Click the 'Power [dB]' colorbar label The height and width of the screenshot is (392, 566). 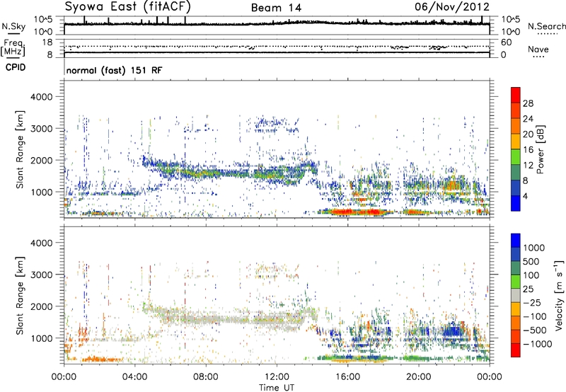[x=540, y=149]
